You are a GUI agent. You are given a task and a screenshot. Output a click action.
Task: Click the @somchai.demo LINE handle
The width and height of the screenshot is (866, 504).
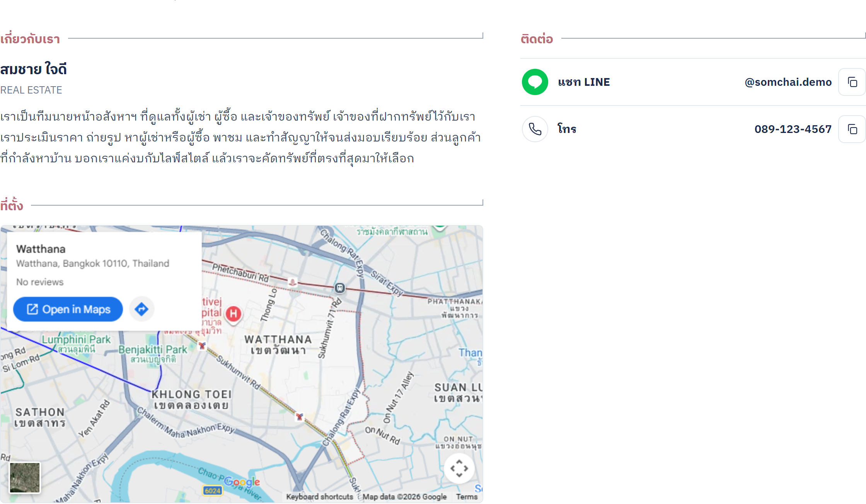[x=788, y=82]
